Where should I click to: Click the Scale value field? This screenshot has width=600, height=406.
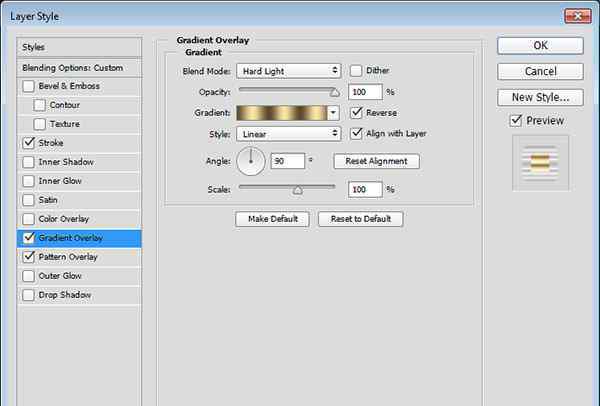pos(365,190)
